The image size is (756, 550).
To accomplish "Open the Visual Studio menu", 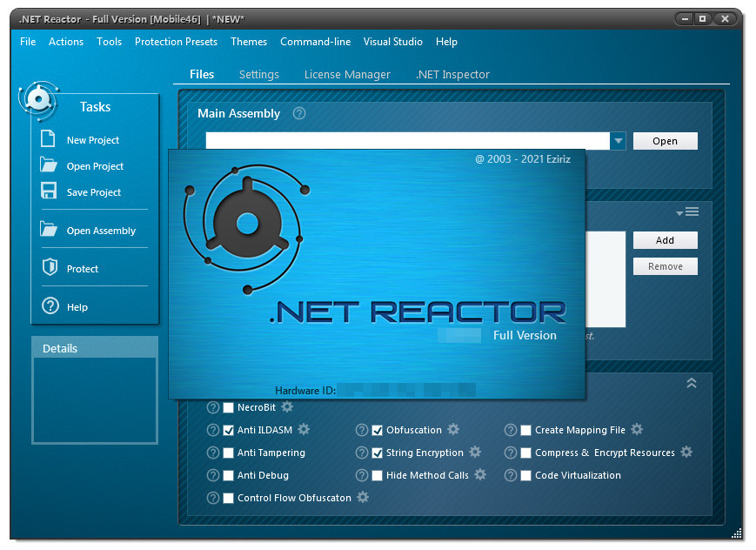I will point(393,42).
